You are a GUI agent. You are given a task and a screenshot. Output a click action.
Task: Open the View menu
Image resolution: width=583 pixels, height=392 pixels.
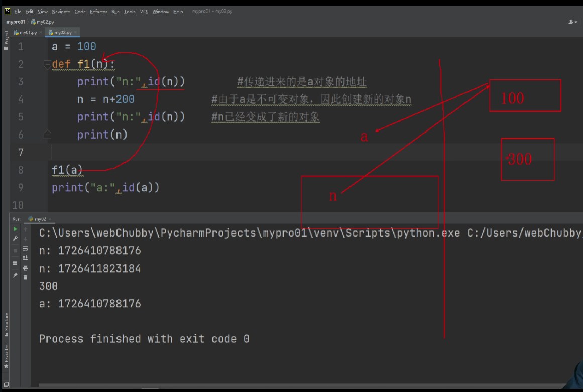coord(42,12)
